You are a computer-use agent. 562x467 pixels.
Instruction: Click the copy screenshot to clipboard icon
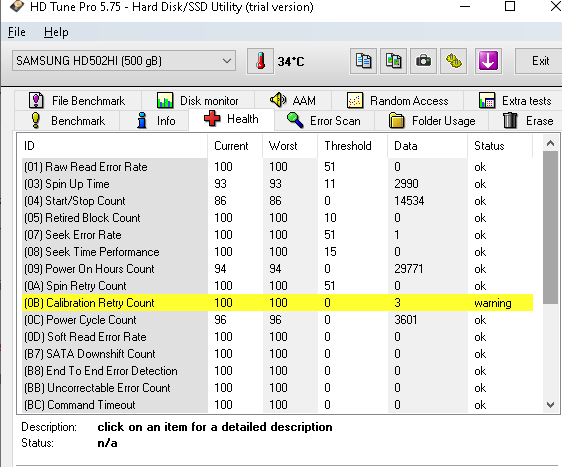393,61
